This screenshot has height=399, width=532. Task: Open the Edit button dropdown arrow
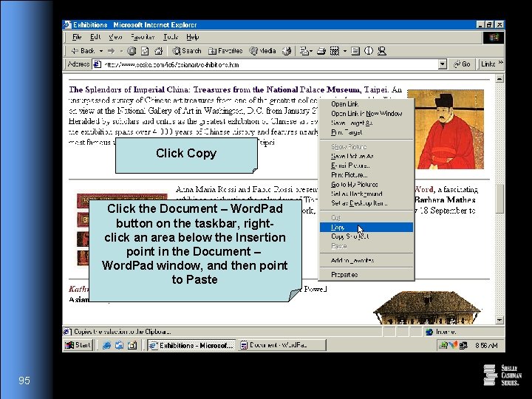click(345, 51)
